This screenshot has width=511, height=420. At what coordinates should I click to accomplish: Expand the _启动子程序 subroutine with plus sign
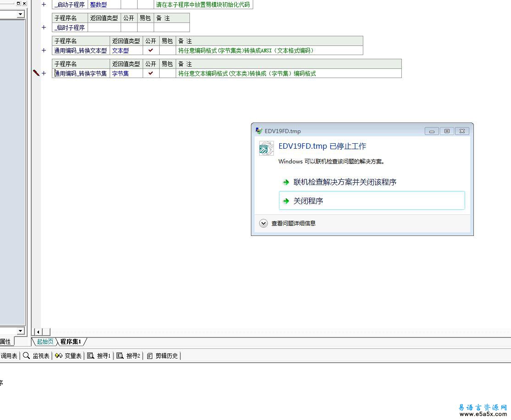(44, 5)
